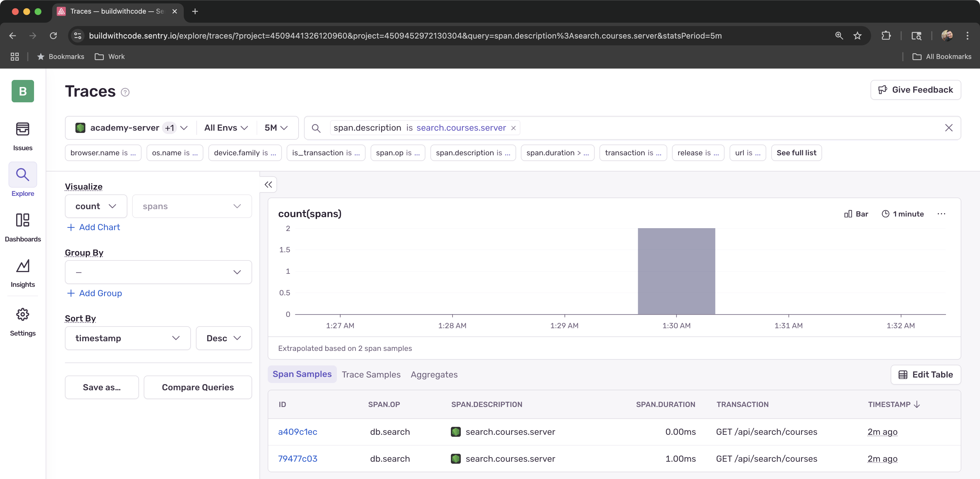Switch to the Aggregates tab
980x479 pixels.
point(434,374)
